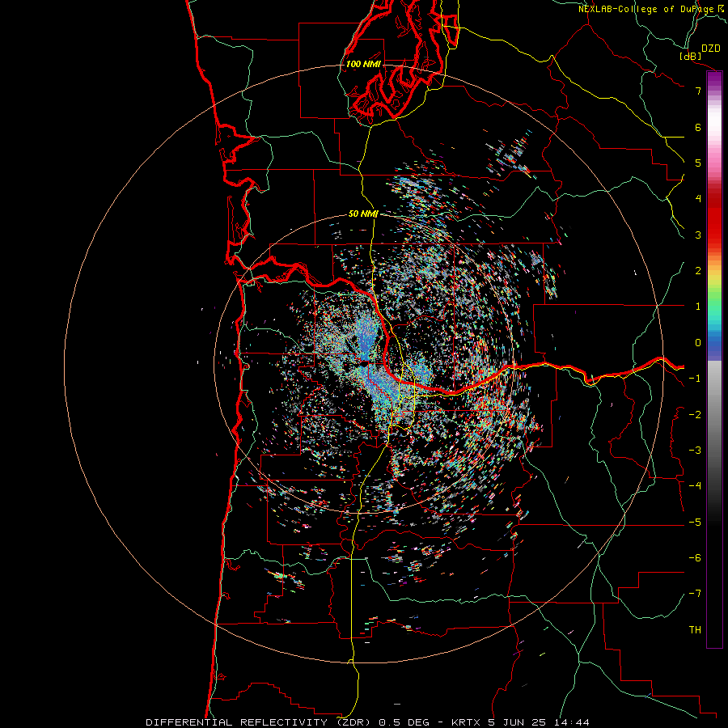Click the -1 value on the color scale
This screenshot has height=728, width=728.
(695, 379)
